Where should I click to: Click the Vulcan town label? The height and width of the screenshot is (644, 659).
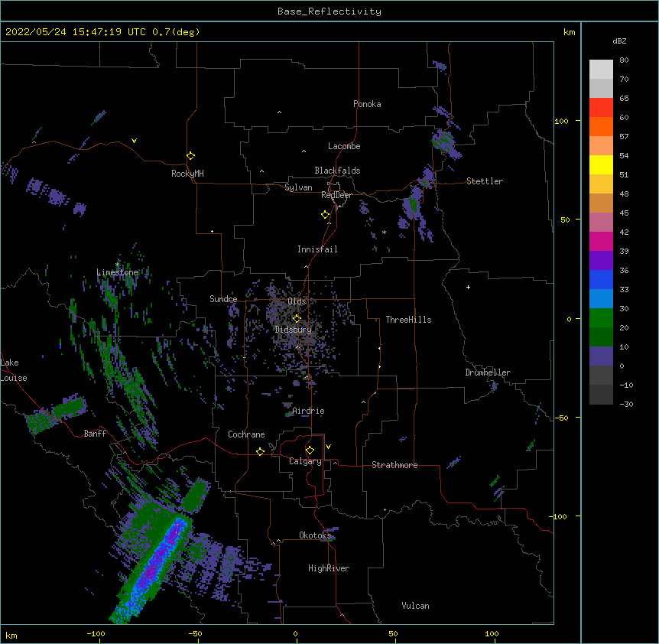pos(415,606)
